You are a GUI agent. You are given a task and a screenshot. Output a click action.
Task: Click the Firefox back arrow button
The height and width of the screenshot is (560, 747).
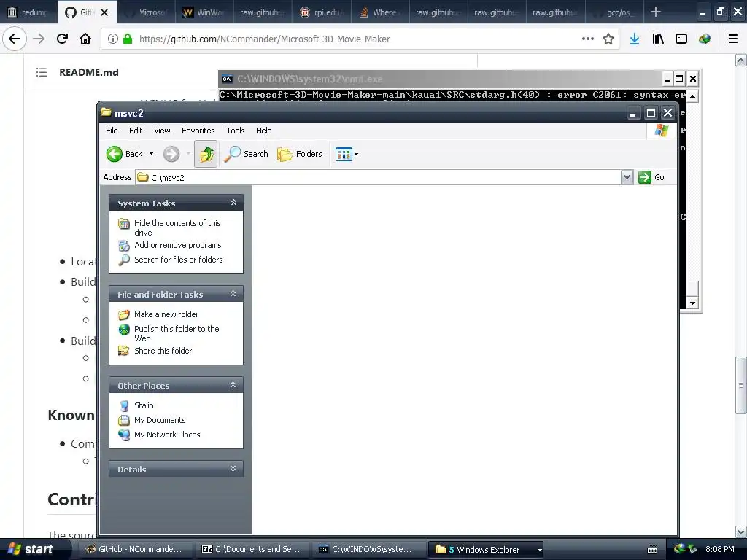[x=15, y=39]
